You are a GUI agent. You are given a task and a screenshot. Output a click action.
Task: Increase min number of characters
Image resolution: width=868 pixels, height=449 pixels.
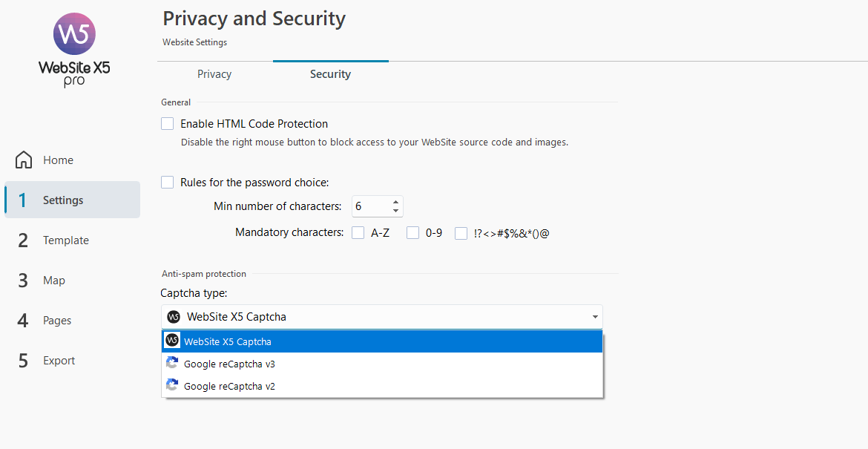(x=395, y=202)
